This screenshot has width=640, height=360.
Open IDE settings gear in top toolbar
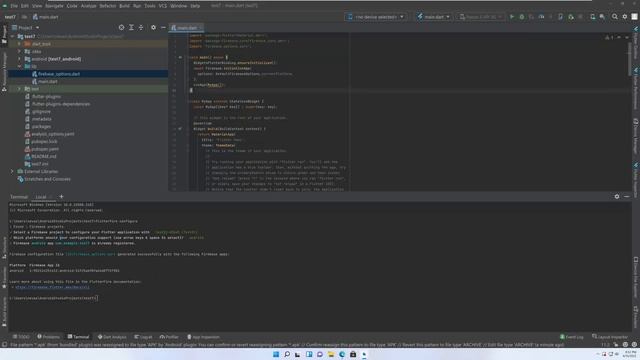(x=625, y=17)
